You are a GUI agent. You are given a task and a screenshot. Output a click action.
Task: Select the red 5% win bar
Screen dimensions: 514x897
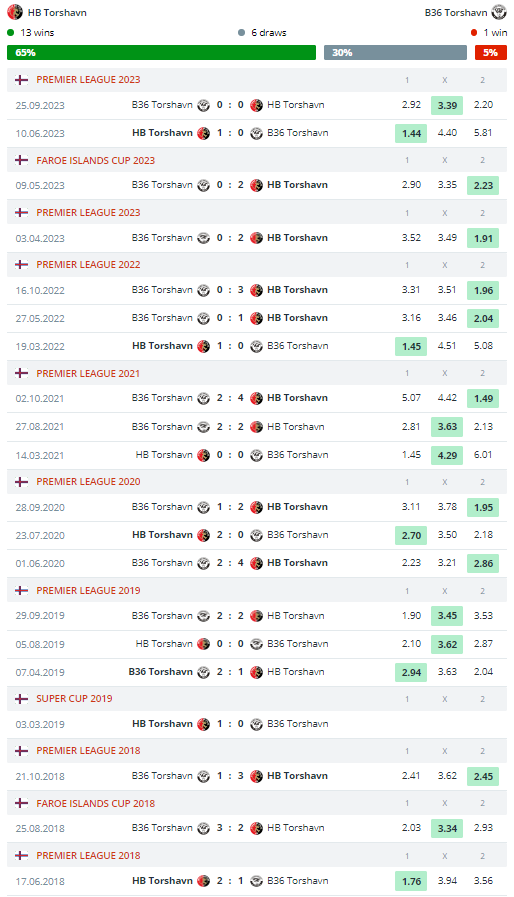491,53
